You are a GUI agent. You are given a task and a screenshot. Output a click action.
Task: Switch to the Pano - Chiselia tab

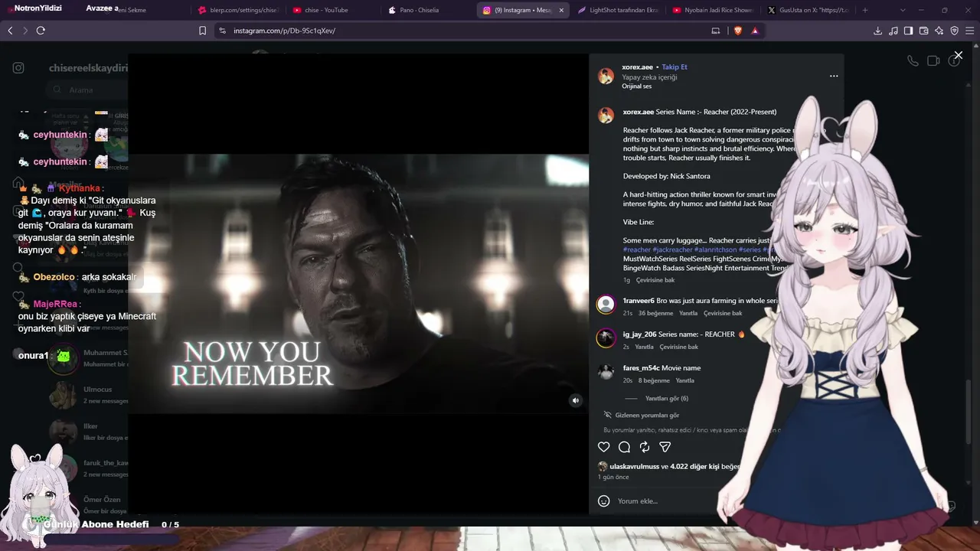click(x=428, y=10)
